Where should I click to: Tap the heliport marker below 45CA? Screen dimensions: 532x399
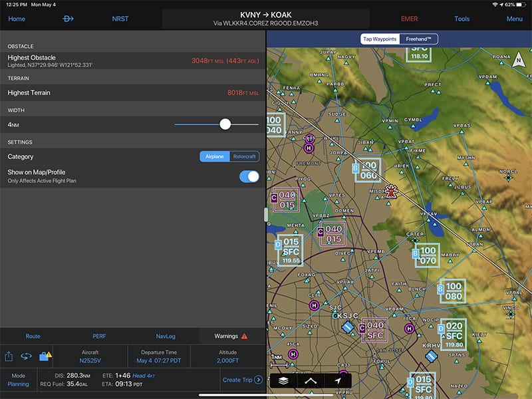(293, 354)
